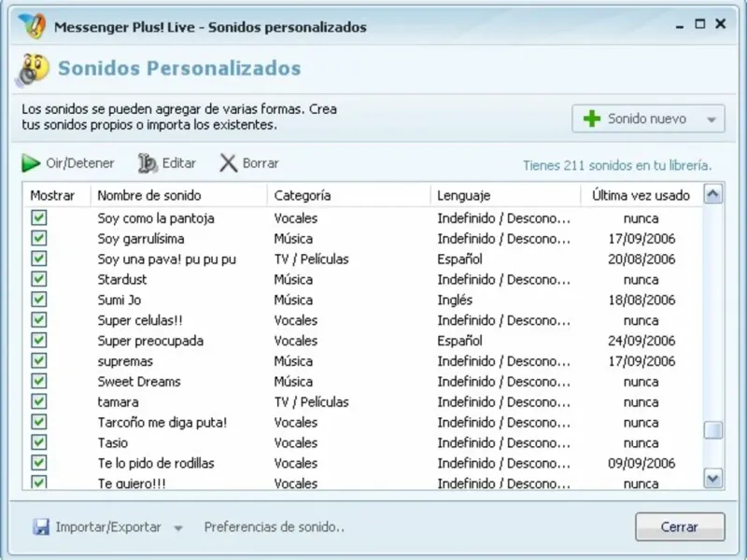
Task: Click the vertical scrollbar thumb
Action: 713,430
